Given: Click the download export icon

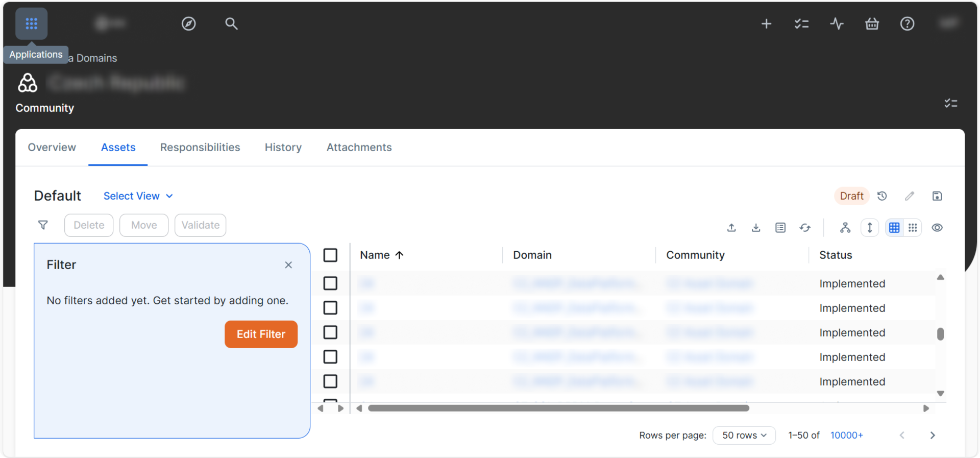Looking at the screenshot, I should click(x=756, y=228).
